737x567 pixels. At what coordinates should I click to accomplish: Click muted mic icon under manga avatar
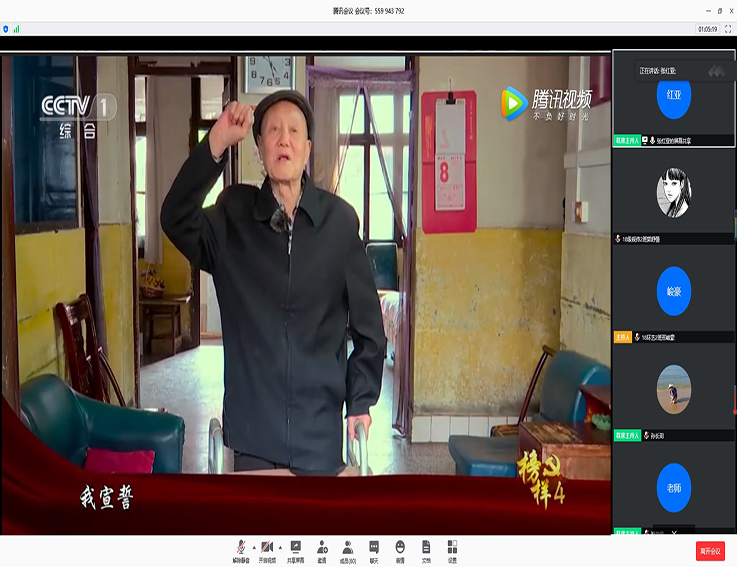pos(618,239)
